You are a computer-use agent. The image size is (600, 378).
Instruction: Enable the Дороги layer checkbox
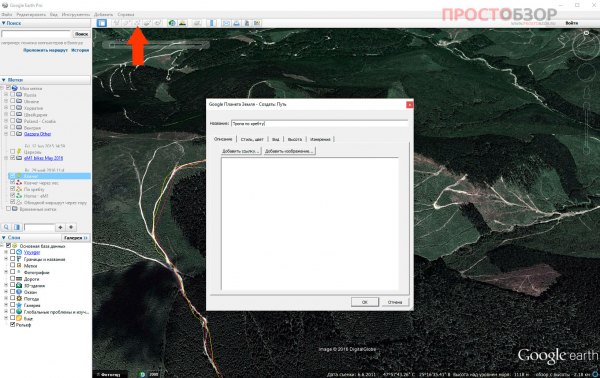pos(13,279)
